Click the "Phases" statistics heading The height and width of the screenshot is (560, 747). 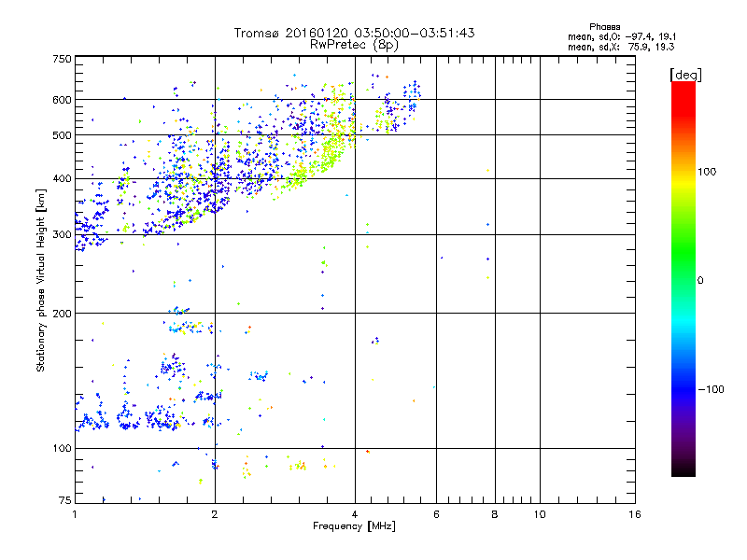pyautogui.click(x=604, y=27)
